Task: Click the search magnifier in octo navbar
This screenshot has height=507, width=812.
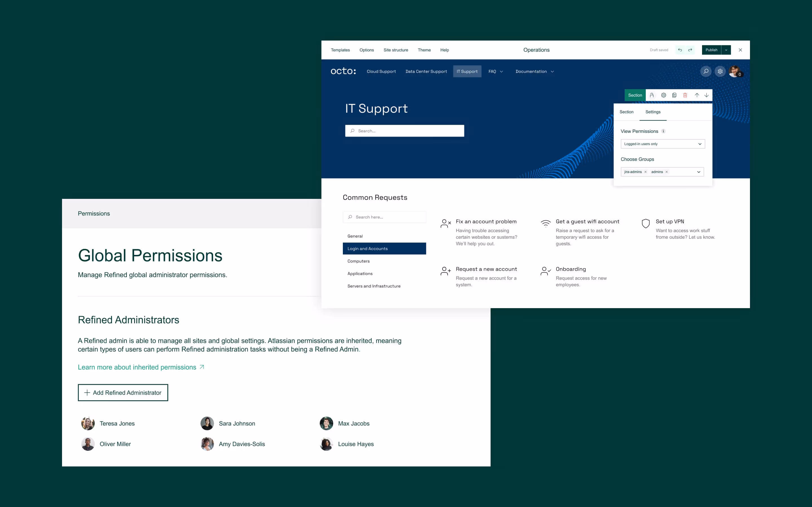Action: (706, 72)
